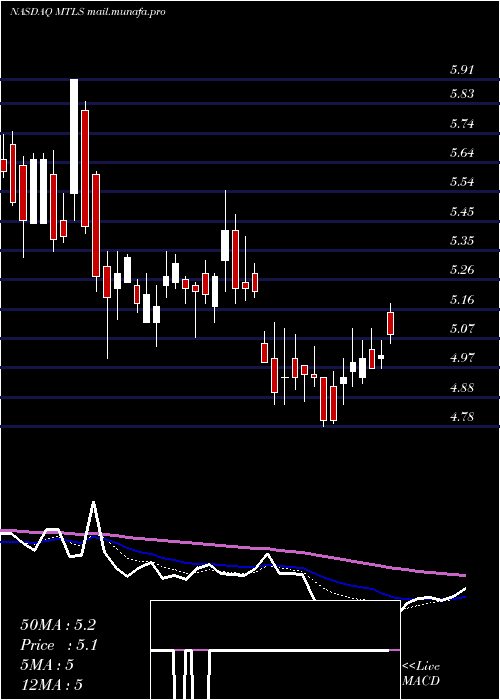
Task: Click the 5.64 price axis label
Action: 462,153
